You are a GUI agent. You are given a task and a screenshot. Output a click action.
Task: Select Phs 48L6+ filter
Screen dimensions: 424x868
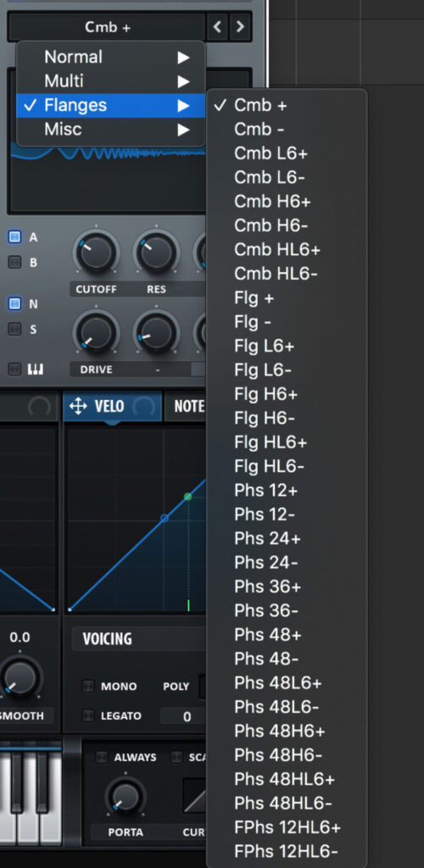tap(286, 683)
